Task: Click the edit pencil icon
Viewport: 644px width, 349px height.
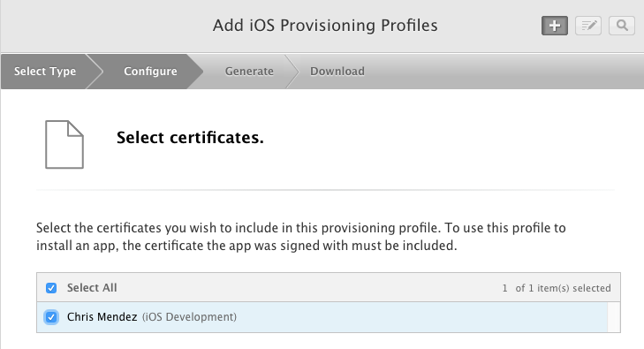Action: click(x=588, y=26)
